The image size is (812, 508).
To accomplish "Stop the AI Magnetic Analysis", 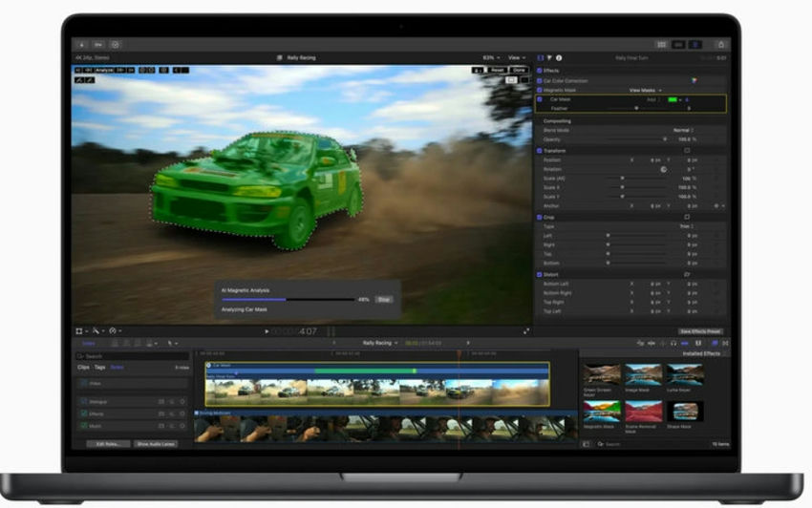I will coord(384,300).
